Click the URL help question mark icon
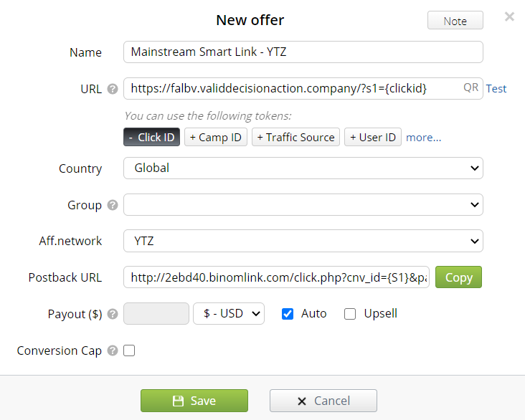 [x=112, y=89]
